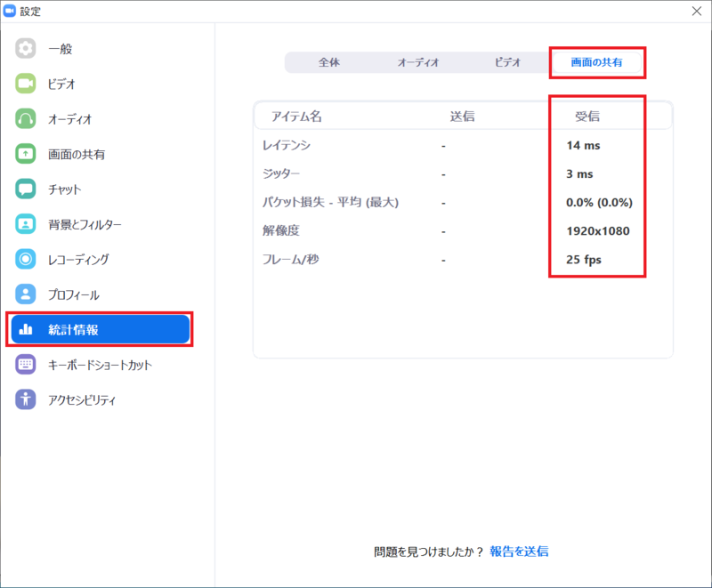Click the 報告を送信 link
Screen dimensions: 712x588
[x=519, y=552]
